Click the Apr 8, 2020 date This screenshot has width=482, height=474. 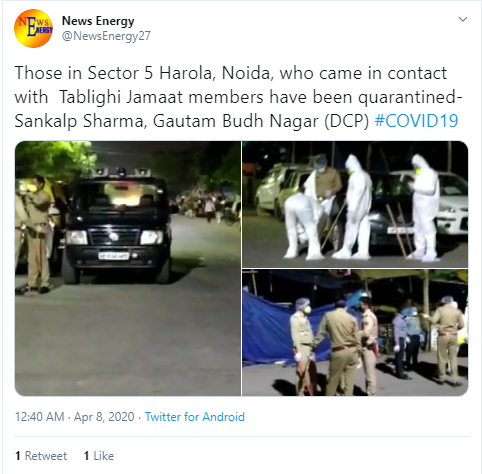coord(104,417)
